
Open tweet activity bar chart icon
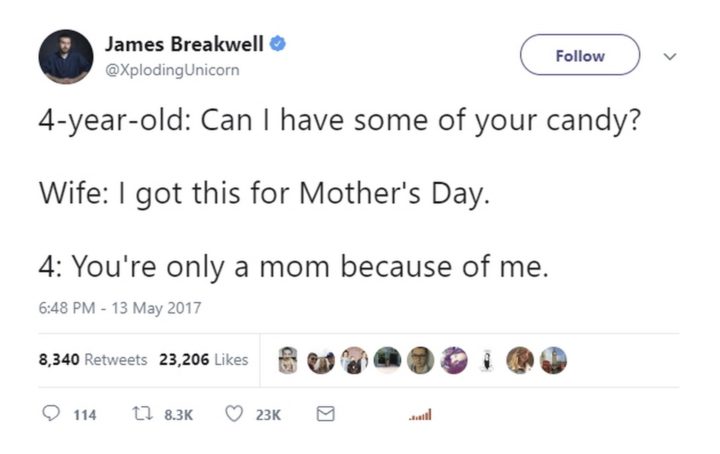[419, 415]
